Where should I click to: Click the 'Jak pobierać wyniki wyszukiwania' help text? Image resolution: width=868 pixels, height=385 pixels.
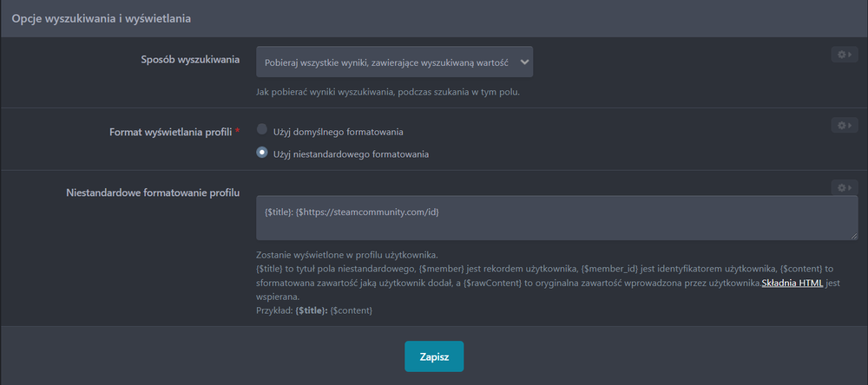pyautogui.click(x=388, y=92)
